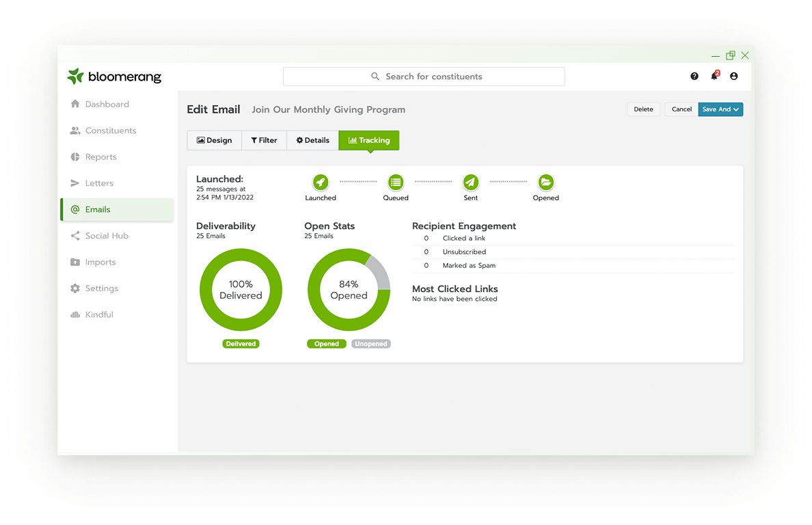This screenshot has height=525, width=812.
Task: Open Constituents in sidebar
Action: pos(117,131)
